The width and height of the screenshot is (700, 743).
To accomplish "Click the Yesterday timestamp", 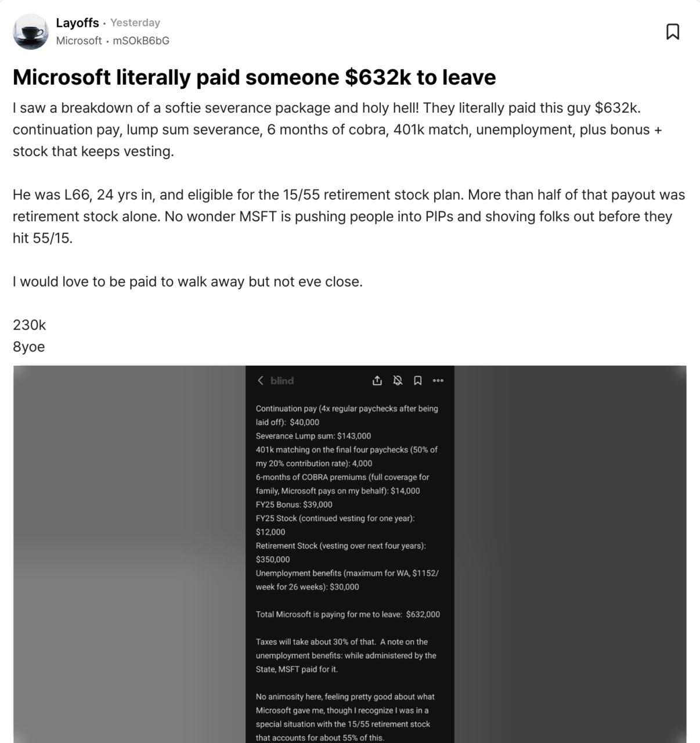I will click(135, 23).
